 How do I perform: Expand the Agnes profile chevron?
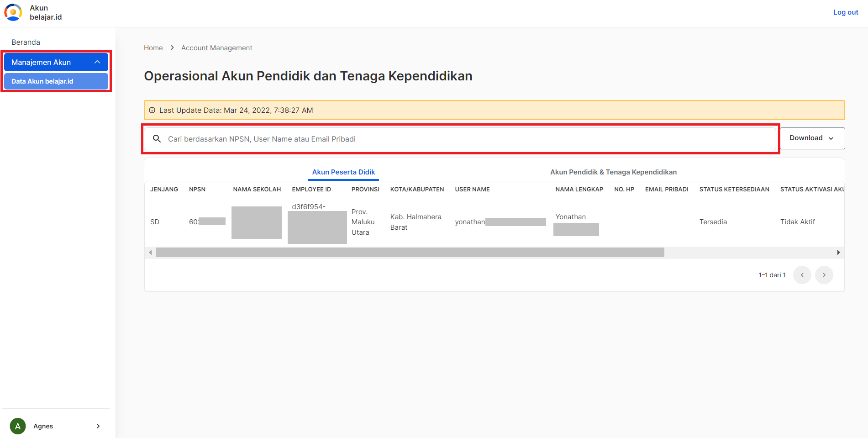pos(98,426)
